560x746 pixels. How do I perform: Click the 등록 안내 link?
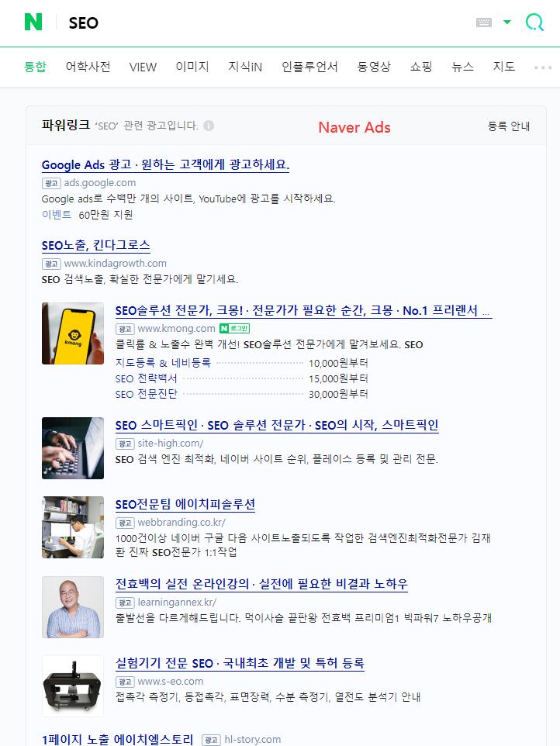click(x=509, y=126)
